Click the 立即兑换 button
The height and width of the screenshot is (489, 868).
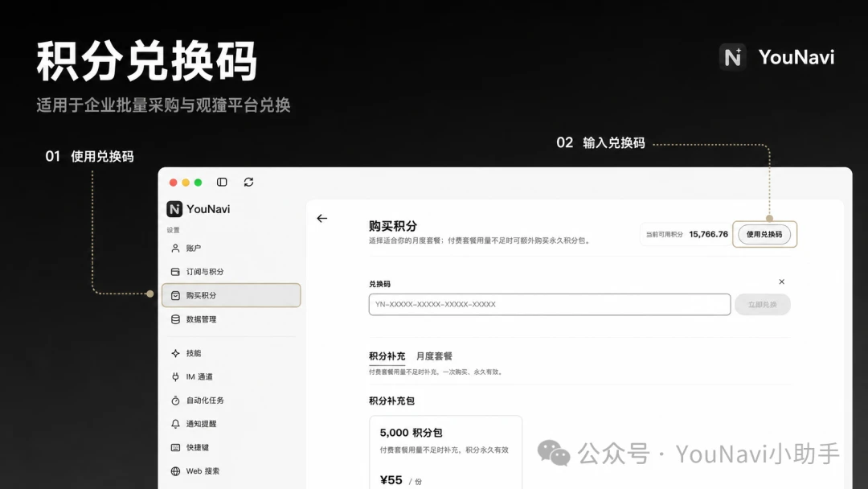(762, 305)
